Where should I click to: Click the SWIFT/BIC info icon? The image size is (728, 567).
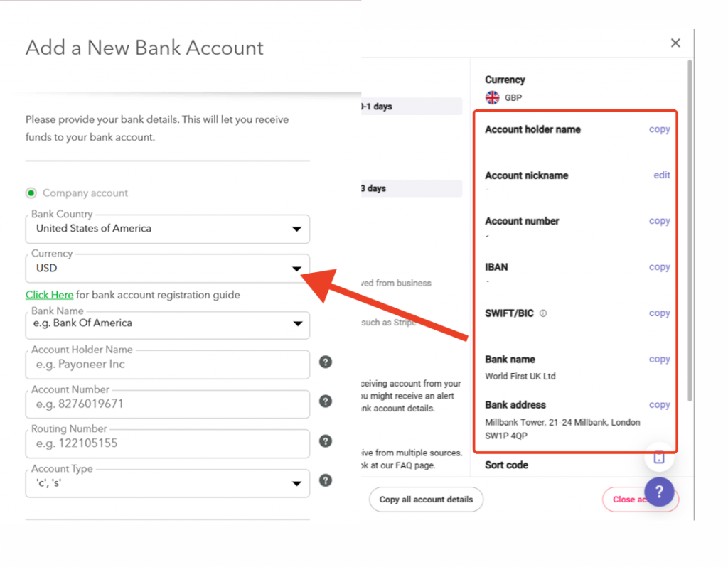[543, 313]
